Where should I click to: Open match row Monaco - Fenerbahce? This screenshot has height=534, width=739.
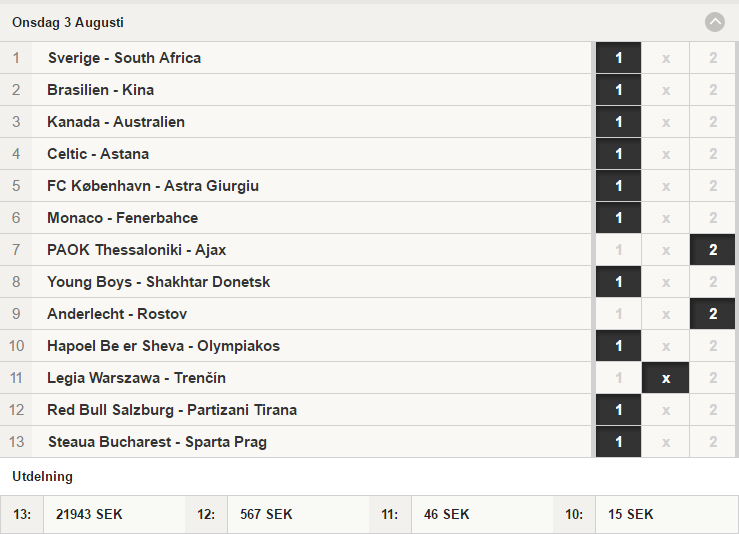point(296,218)
